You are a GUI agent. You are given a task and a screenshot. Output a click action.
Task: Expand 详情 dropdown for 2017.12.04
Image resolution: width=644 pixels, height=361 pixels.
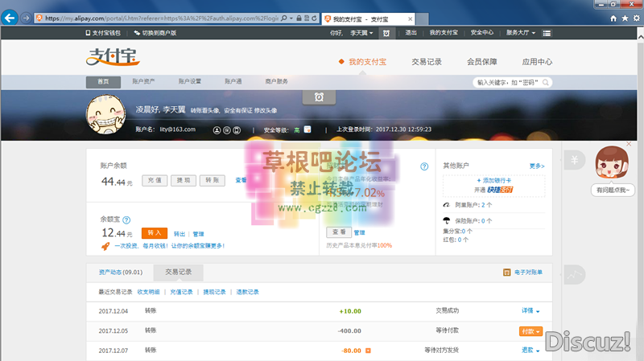click(530, 311)
